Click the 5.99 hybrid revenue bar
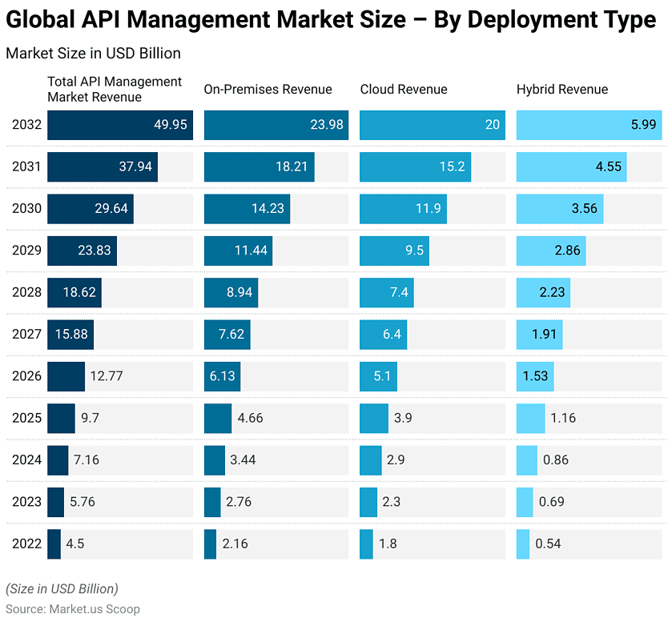Screen dimensions: 672x622 click(590, 125)
